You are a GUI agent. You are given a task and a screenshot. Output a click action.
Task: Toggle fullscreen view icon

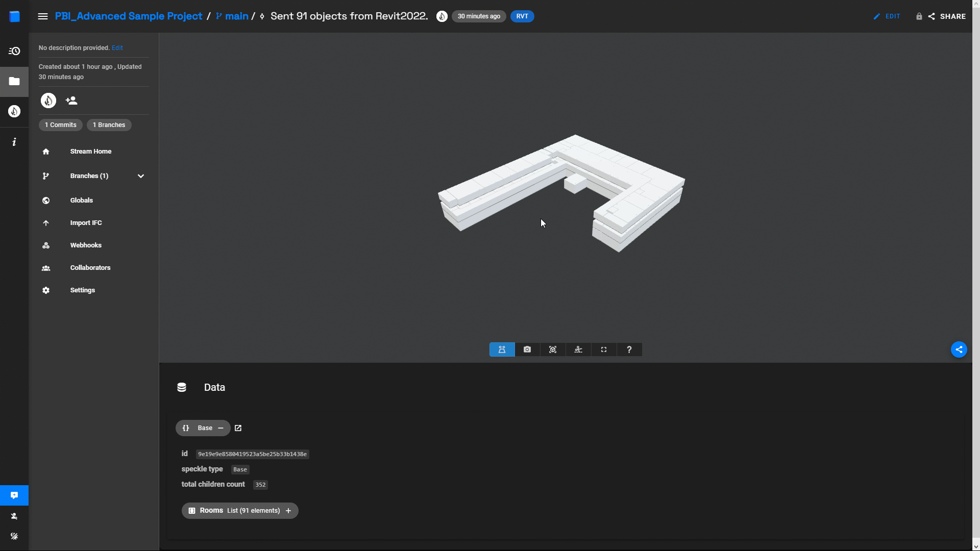coord(604,349)
